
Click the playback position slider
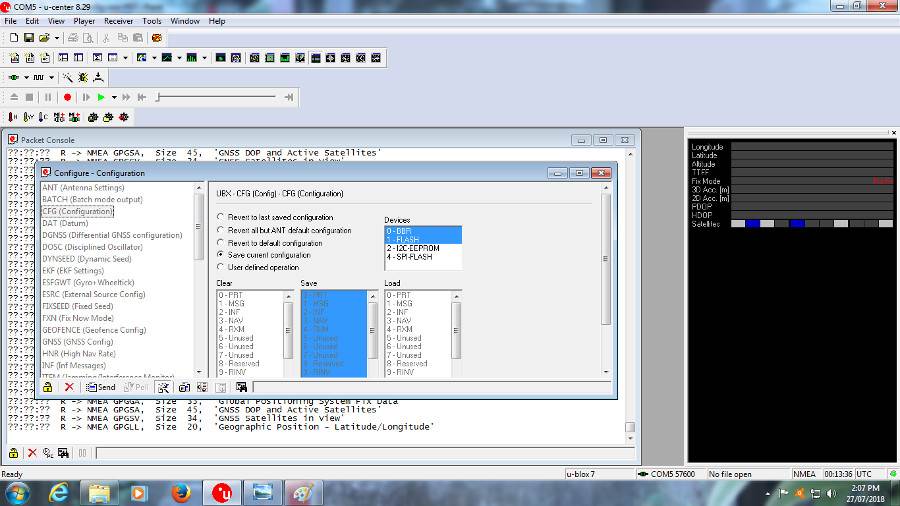pyautogui.click(x=220, y=97)
